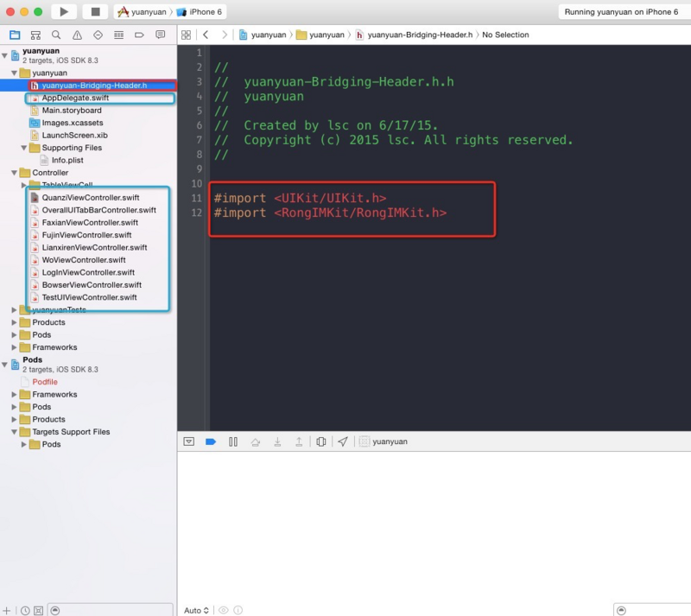Screen dimensions: 691x616
Task: Open the Debug navigator
Action: click(x=118, y=35)
